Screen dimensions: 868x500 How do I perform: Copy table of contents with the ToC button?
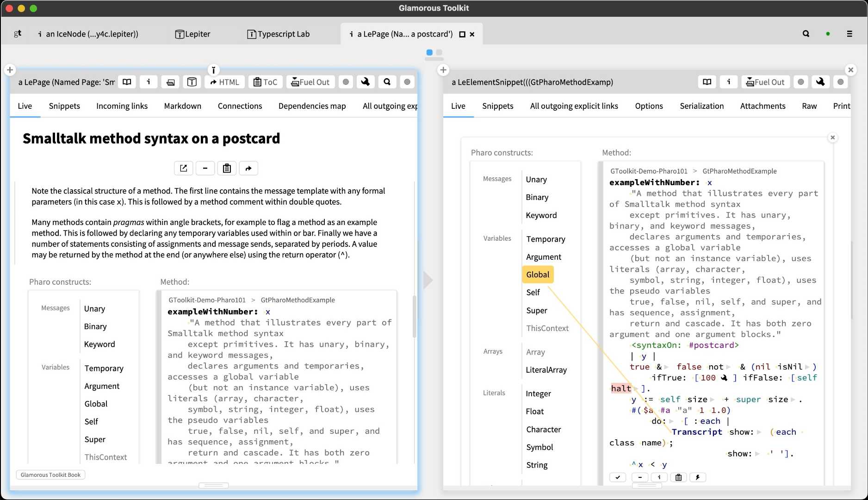pos(266,82)
